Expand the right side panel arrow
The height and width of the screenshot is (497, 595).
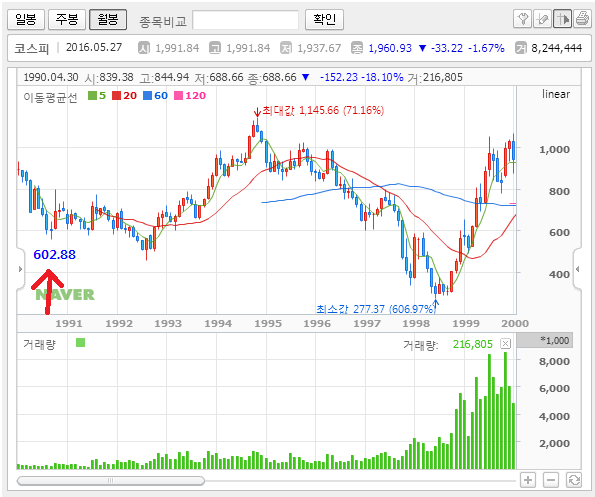pos(578,269)
